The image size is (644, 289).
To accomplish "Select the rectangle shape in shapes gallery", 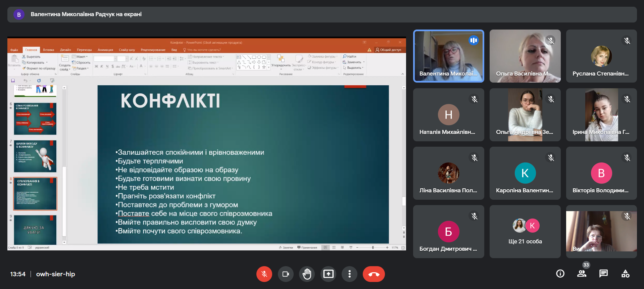I will click(x=254, y=57).
